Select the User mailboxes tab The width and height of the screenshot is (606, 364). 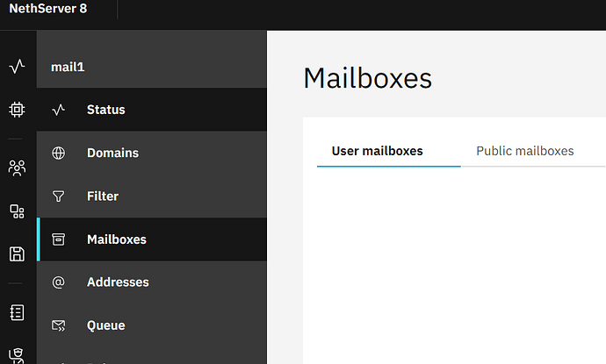tap(377, 151)
